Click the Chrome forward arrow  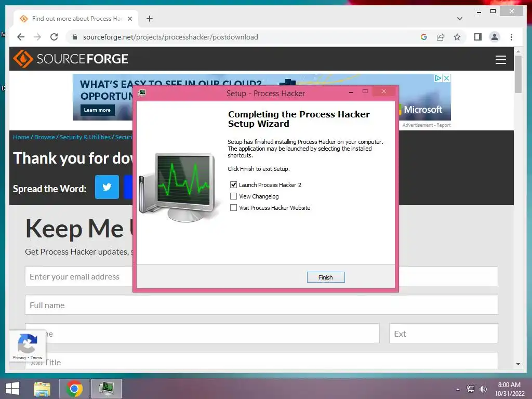(x=37, y=37)
